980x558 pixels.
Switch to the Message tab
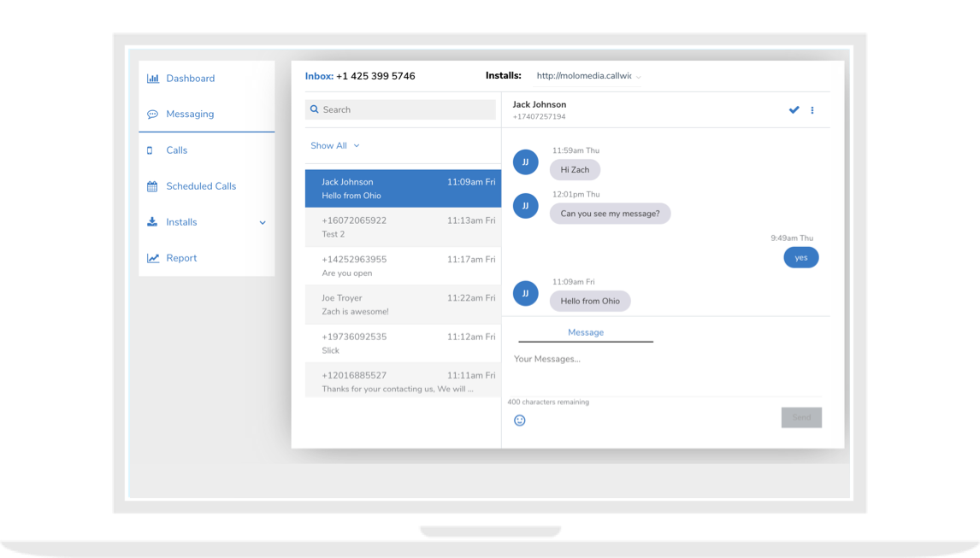[586, 332]
